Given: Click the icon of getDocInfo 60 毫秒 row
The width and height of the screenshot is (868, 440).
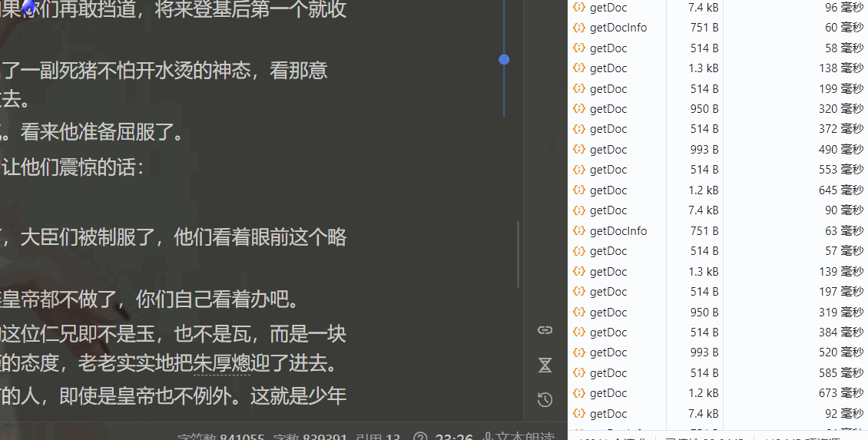Looking at the screenshot, I should (579, 27).
